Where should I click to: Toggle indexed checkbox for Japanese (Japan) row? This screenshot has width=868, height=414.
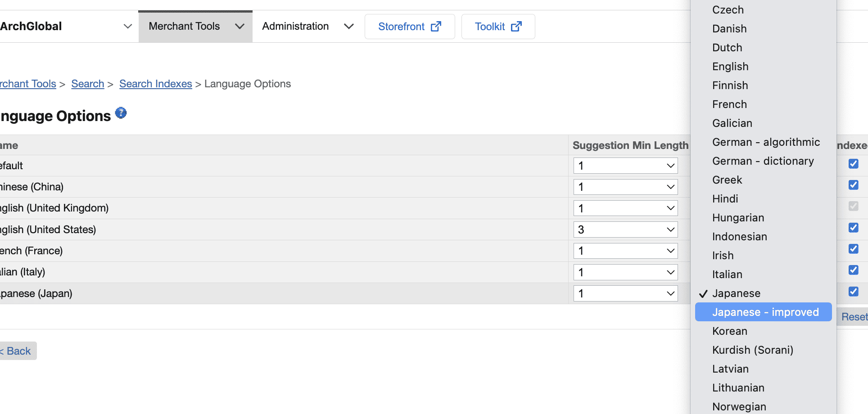[853, 292]
